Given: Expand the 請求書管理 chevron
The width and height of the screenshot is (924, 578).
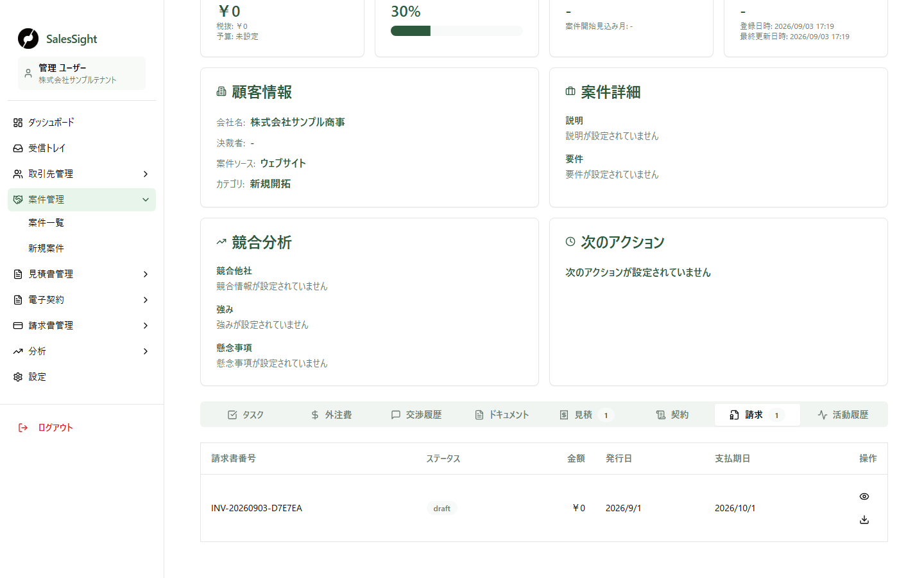Looking at the screenshot, I should point(146,326).
